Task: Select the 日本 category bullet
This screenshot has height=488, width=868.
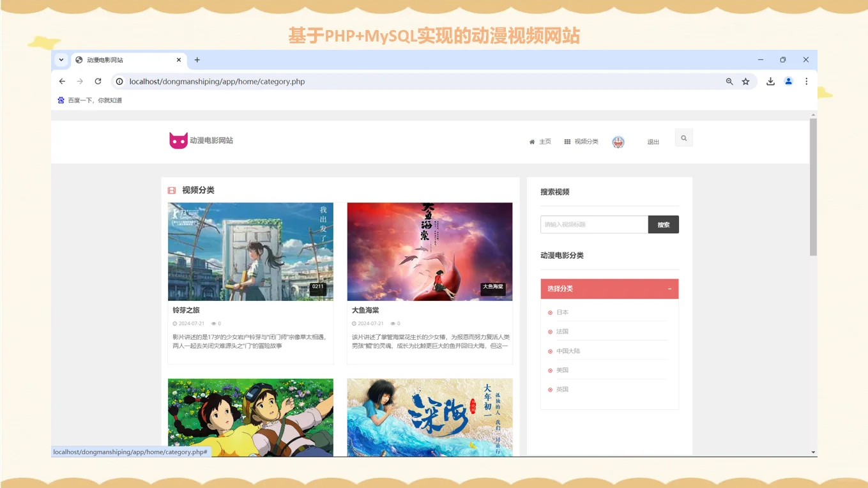Action: pyautogui.click(x=551, y=312)
